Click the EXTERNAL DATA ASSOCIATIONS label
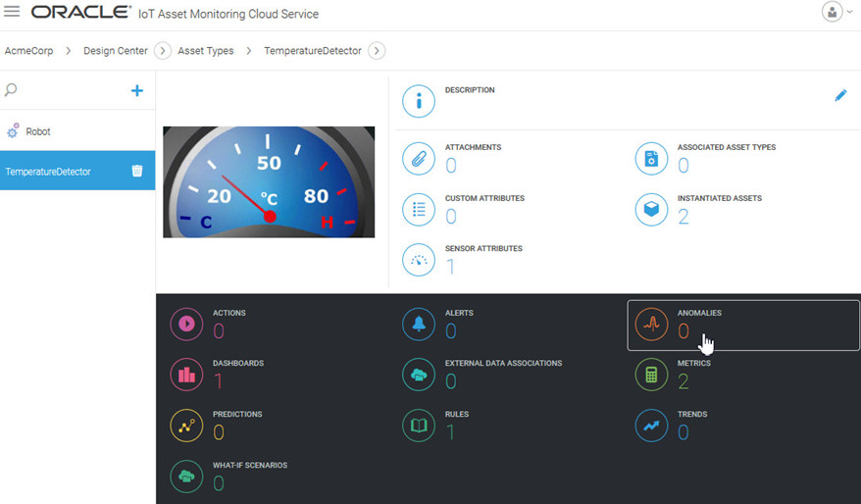 (x=503, y=363)
